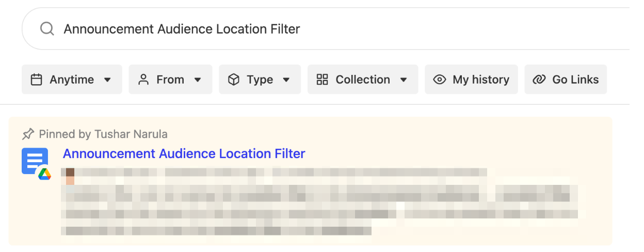Click the eye icon on My history

coord(440,80)
